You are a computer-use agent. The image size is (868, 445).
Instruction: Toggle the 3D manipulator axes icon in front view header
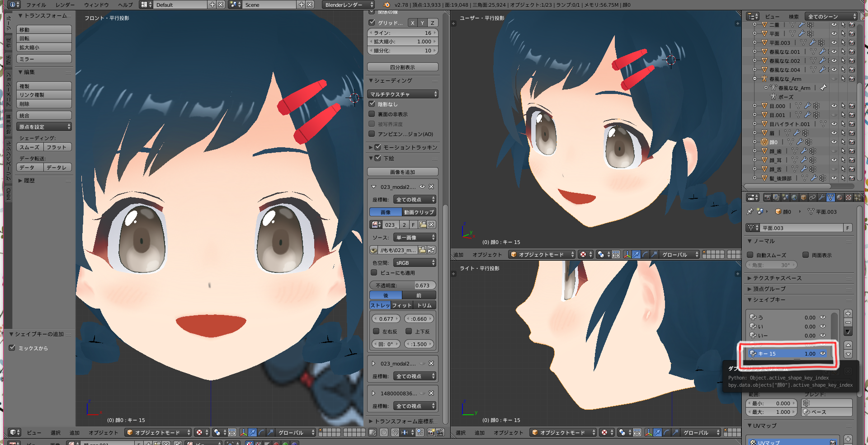pos(243,432)
